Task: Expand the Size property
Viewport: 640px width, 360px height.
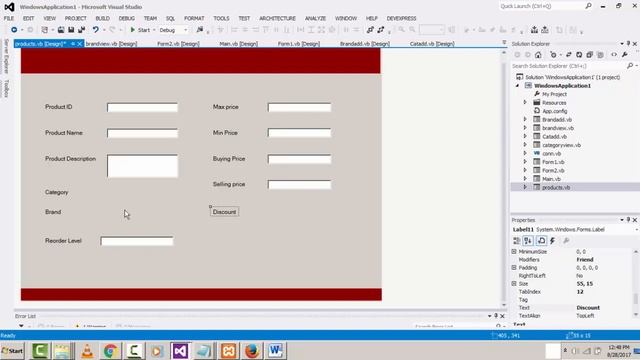Action: tap(514, 283)
